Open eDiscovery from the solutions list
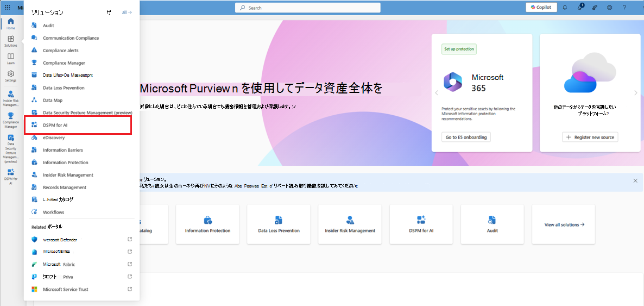Image resolution: width=644 pixels, height=306 pixels. coord(54,138)
